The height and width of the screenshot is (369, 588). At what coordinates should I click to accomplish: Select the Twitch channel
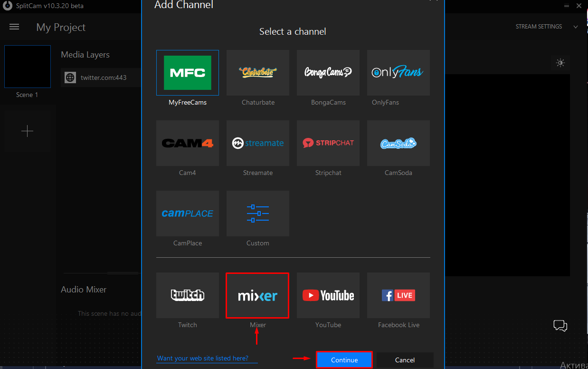click(187, 295)
